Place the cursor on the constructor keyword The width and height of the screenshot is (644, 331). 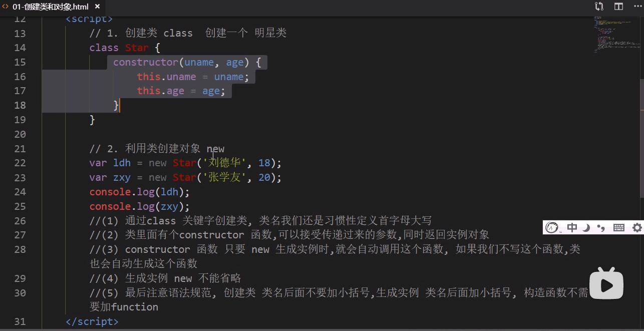click(x=146, y=62)
